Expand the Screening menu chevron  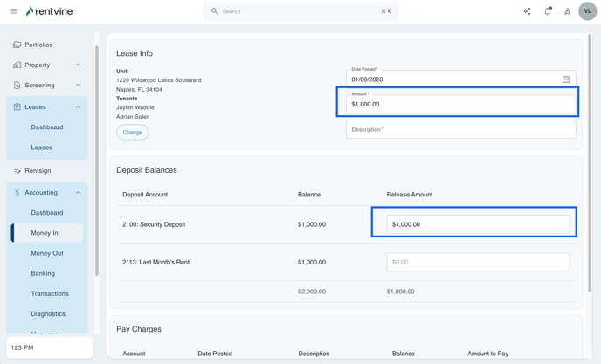78,86
